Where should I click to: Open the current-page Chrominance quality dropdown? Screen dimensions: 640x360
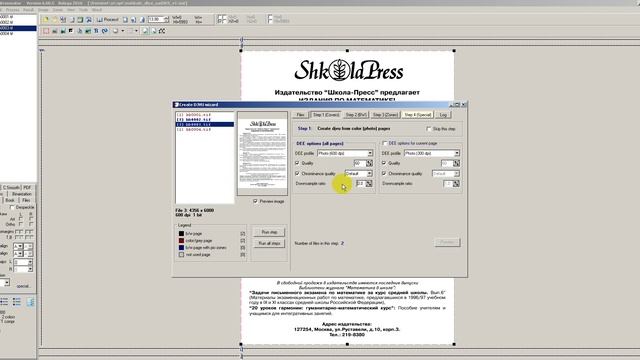click(x=457, y=173)
